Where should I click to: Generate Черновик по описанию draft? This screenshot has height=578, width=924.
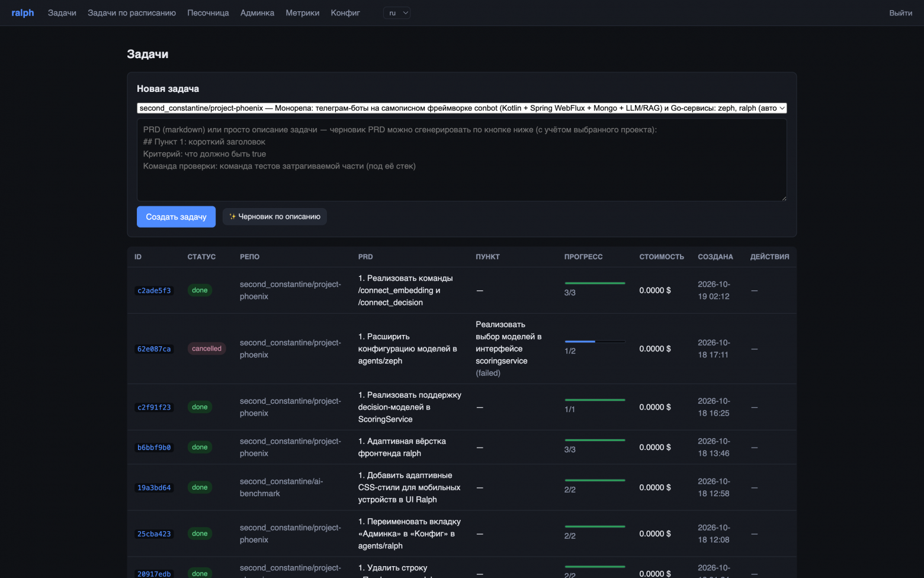tap(275, 216)
